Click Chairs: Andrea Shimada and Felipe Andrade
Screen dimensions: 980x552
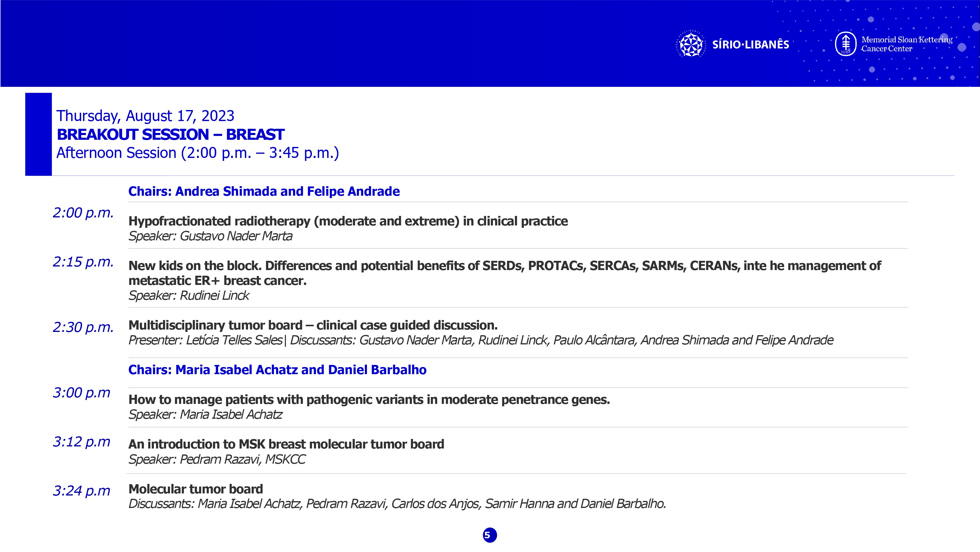point(264,191)
